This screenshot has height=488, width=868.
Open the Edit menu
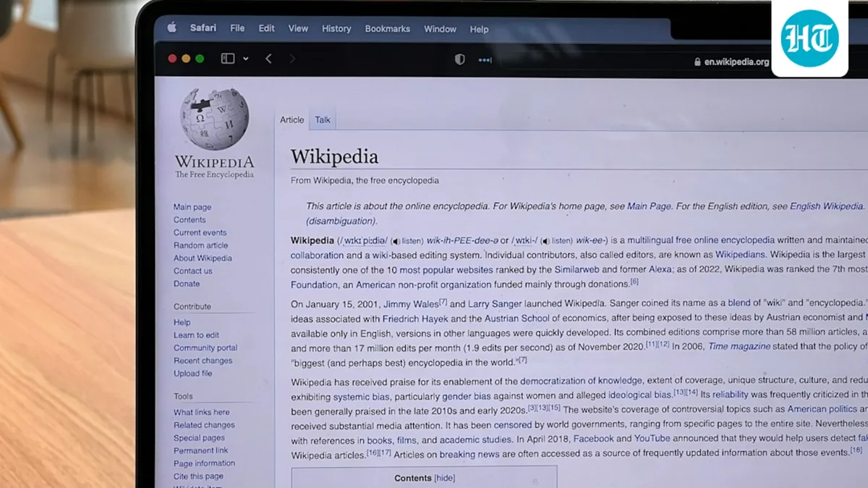(267, 28)
